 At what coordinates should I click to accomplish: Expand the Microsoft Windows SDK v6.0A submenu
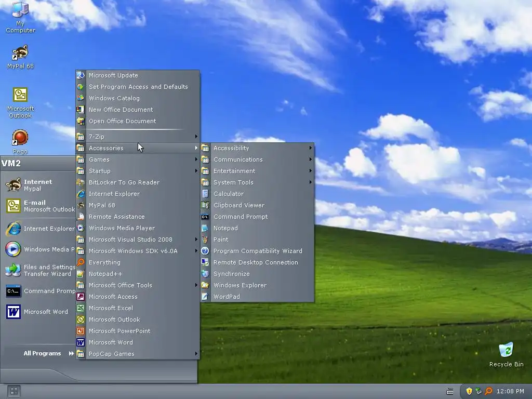pyautogui.click(x=138, y=251)
